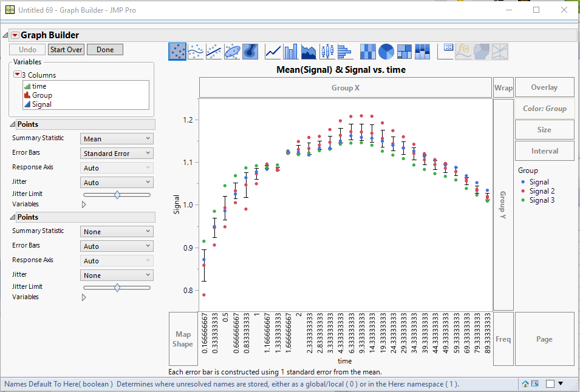Click the Overlay drop zone
Image resolution: width=580 pixels, height=392 pixels.
pyautogui.click(x=544, y=87)
